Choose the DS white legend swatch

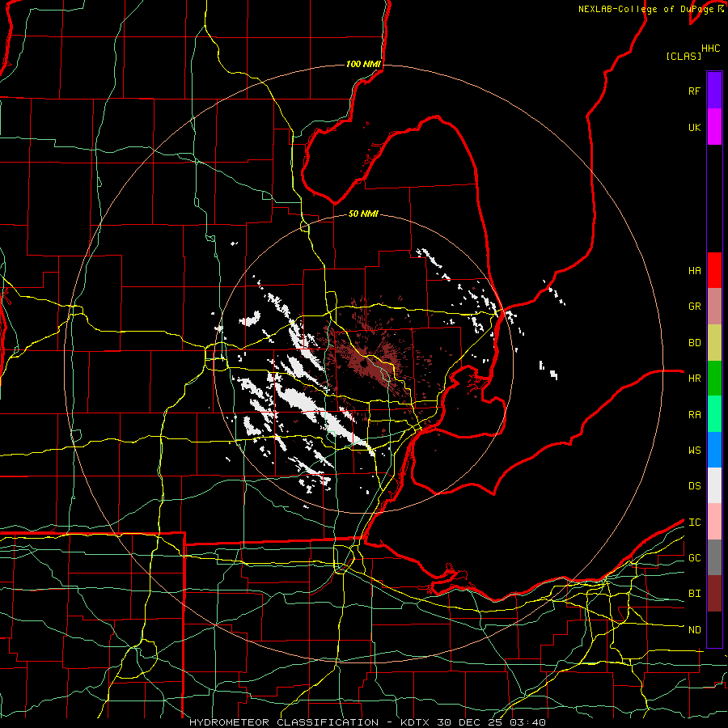[x=714, y=485]
